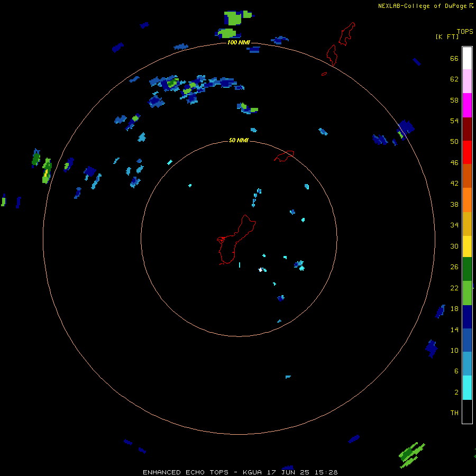Click the light pink scale swatch
The image size is (476, 476).
[x=467, y=81]
